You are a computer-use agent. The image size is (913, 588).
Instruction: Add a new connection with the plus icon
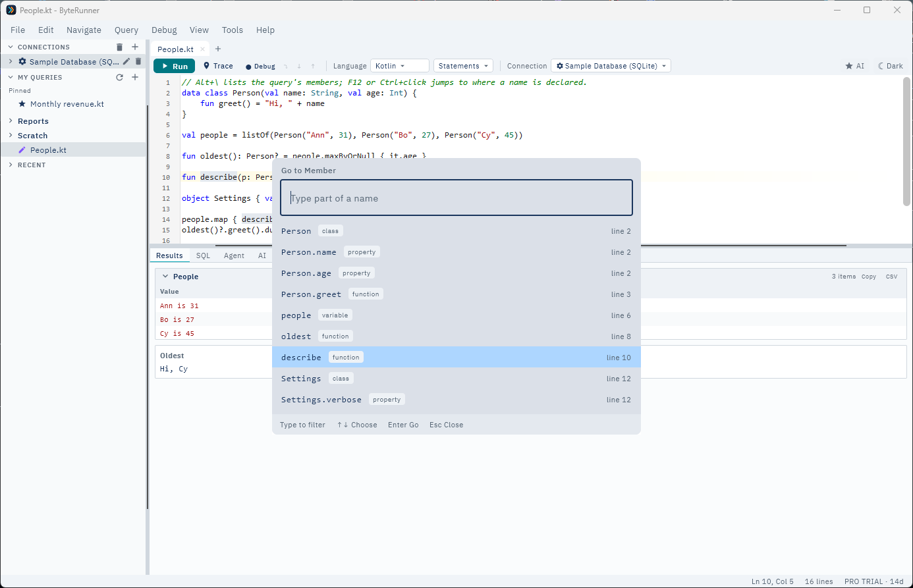(x=135, y=47)
